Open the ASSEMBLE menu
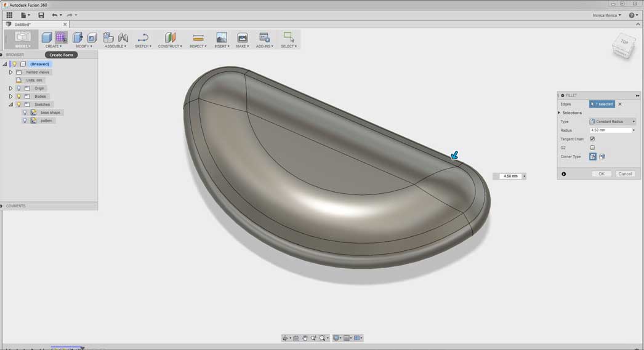Viewport: 644px width, 350px height. 115,46
